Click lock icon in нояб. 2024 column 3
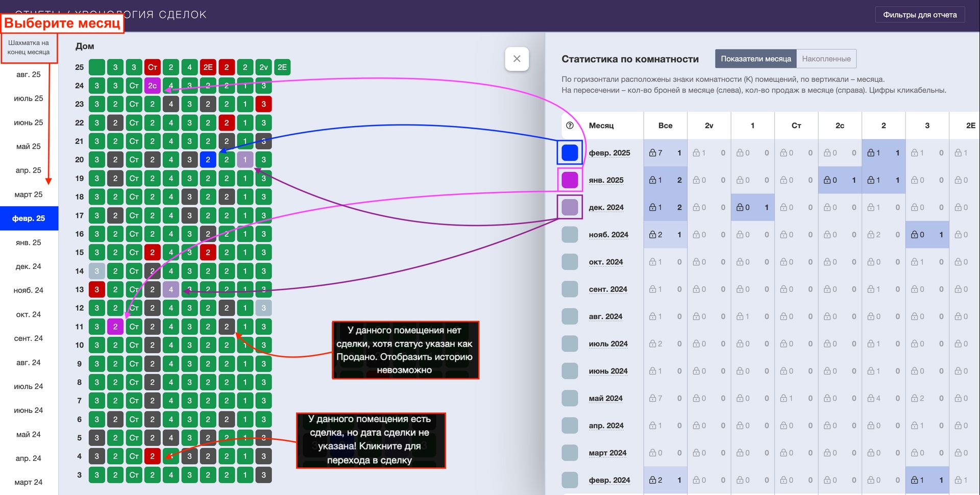Viewport: 980px width, 495px height. [914, 235]
